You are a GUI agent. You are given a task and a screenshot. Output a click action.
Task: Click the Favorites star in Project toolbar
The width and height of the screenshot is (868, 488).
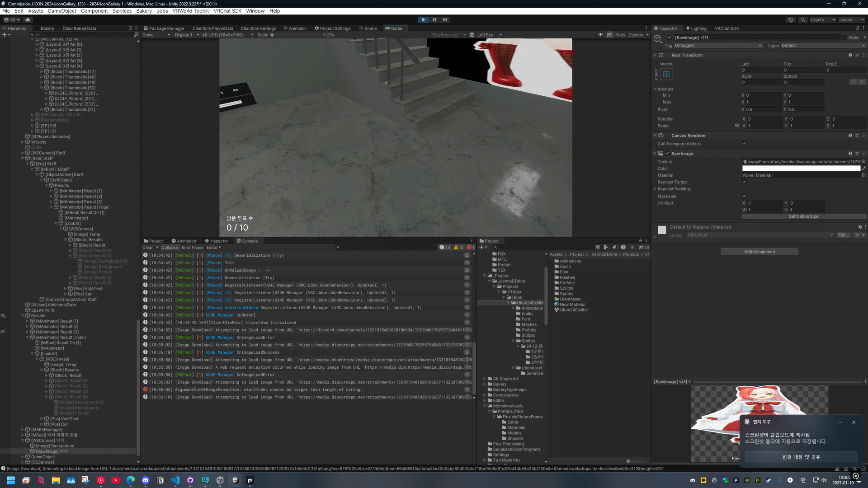pyautogui.click(x=632, y=248)
